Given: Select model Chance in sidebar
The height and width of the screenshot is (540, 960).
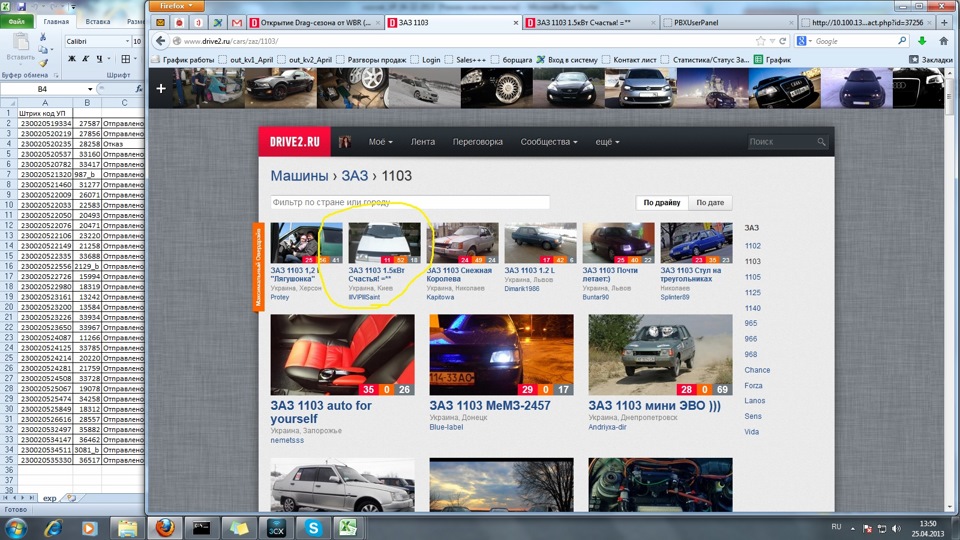Looking at the screenshot, I should click(x=757, y=370).
